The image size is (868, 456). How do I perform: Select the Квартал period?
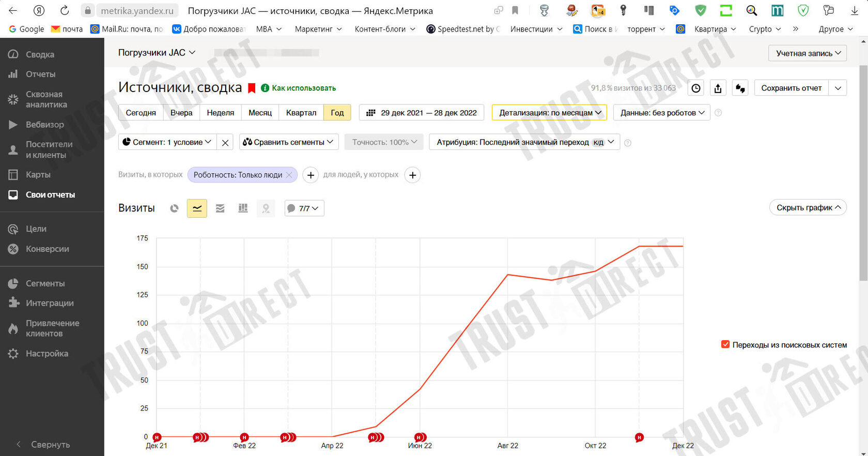click(301, 113)
